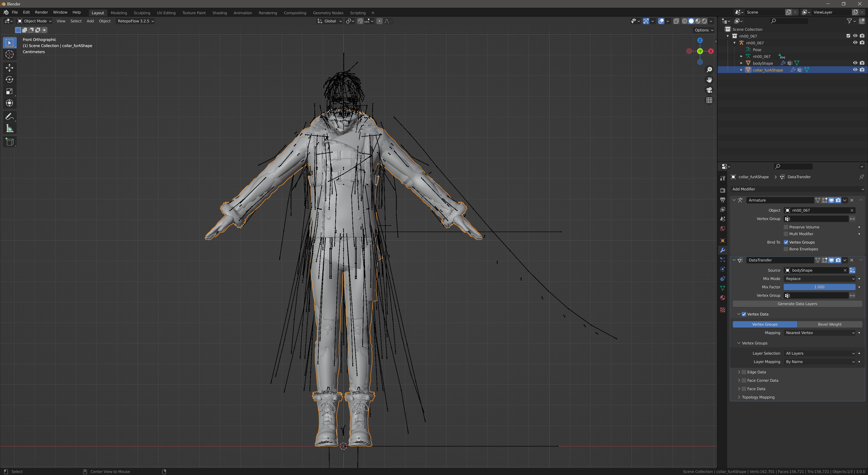Image resolution: width=868 pixels, height=475 pixels.
Task: Click the Bevel Weight button
Action: (829, 324)
